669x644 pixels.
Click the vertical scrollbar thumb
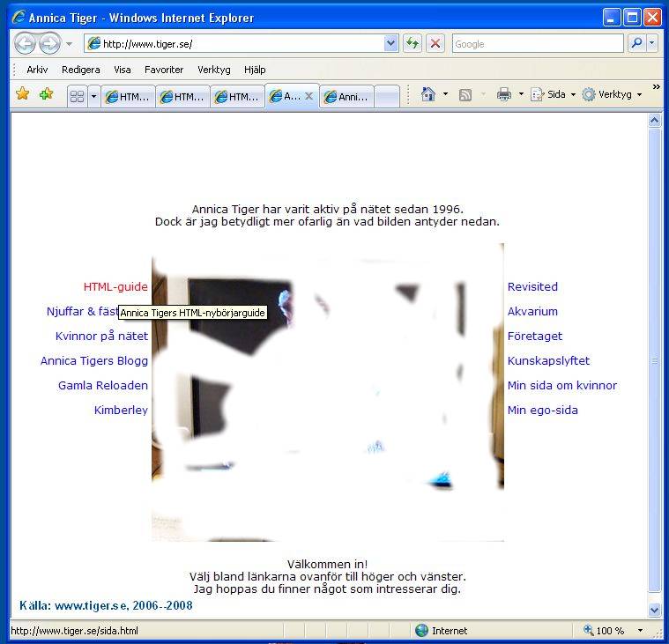click(655, 361)
